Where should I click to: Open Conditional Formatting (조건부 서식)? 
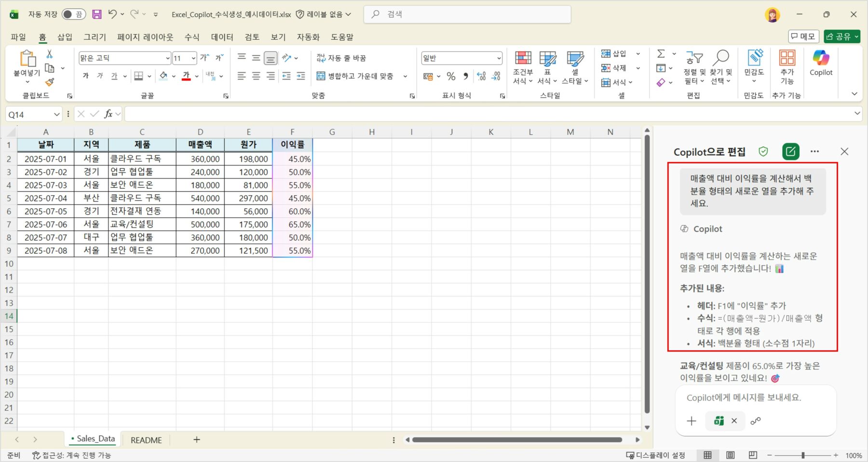click(523, 68)
